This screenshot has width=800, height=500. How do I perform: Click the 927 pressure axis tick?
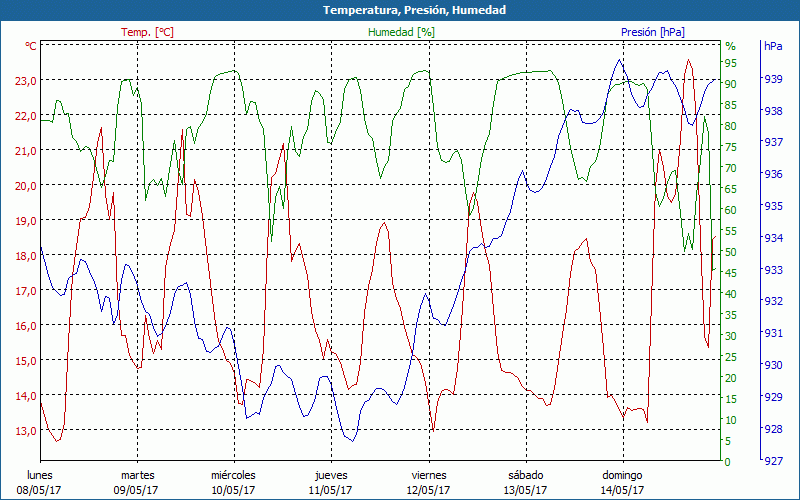click(773, 461)
